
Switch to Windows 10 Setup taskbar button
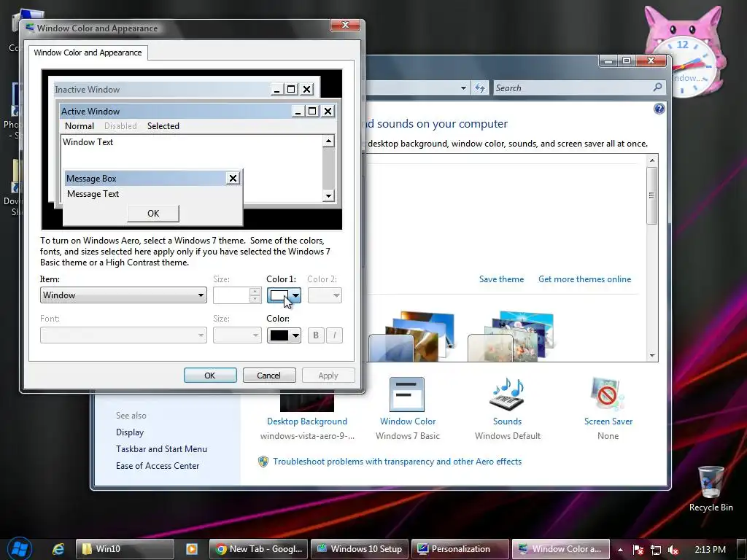click(x=360, y=549)
